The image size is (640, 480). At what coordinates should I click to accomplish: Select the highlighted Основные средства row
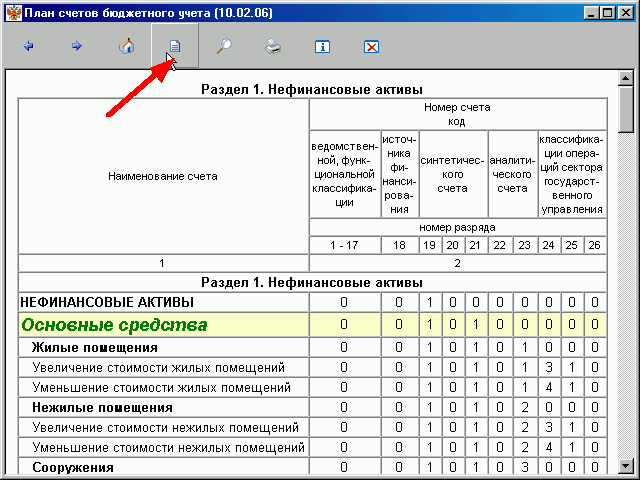click(x=312, y=324)
